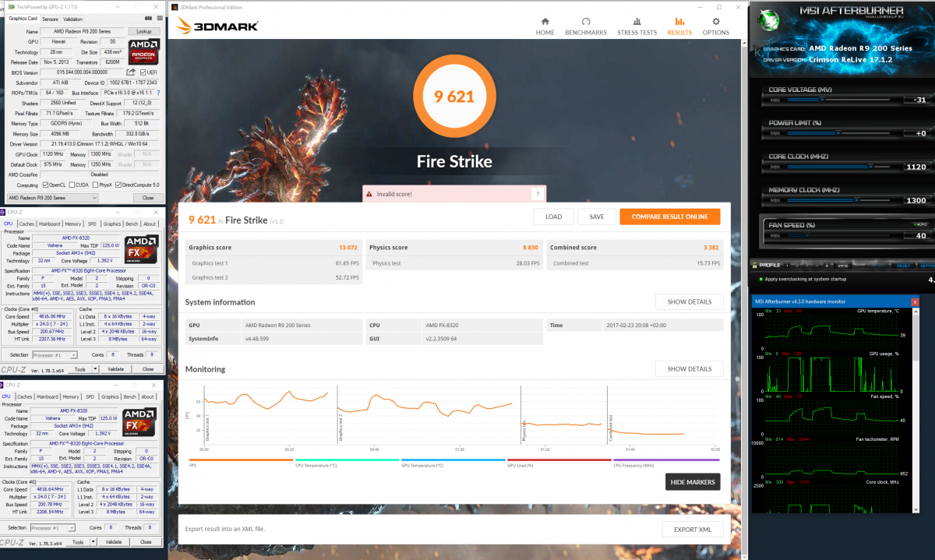The width and height of the screenshot is (935, 560).
Task: Toggle fan speed AUTO in Afterburner
Action: (921, 224)
